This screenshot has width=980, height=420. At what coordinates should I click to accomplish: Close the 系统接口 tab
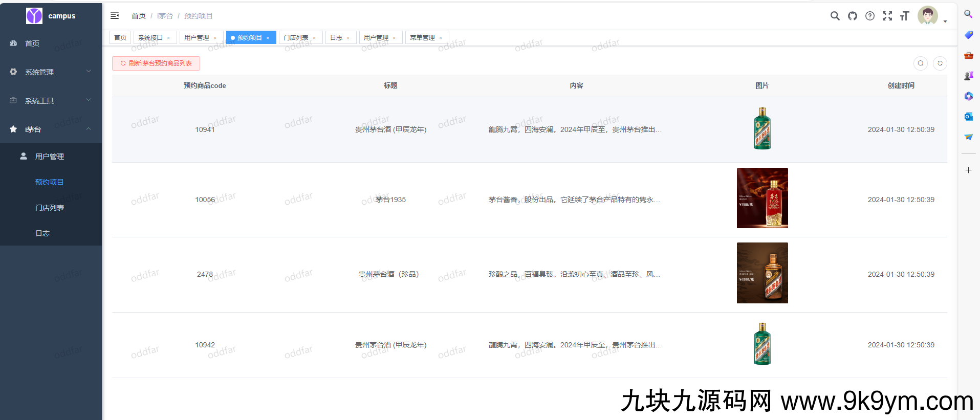click(168, 38)
